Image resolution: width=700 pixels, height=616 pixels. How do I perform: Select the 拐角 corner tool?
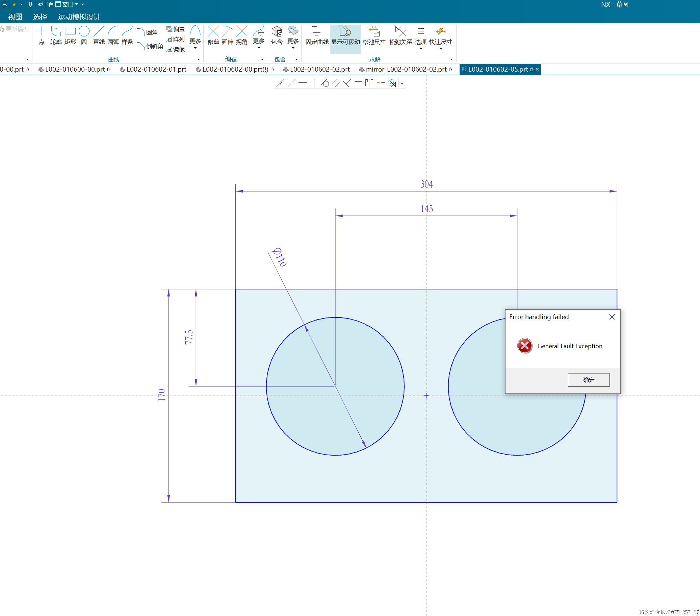pos(242,36)
